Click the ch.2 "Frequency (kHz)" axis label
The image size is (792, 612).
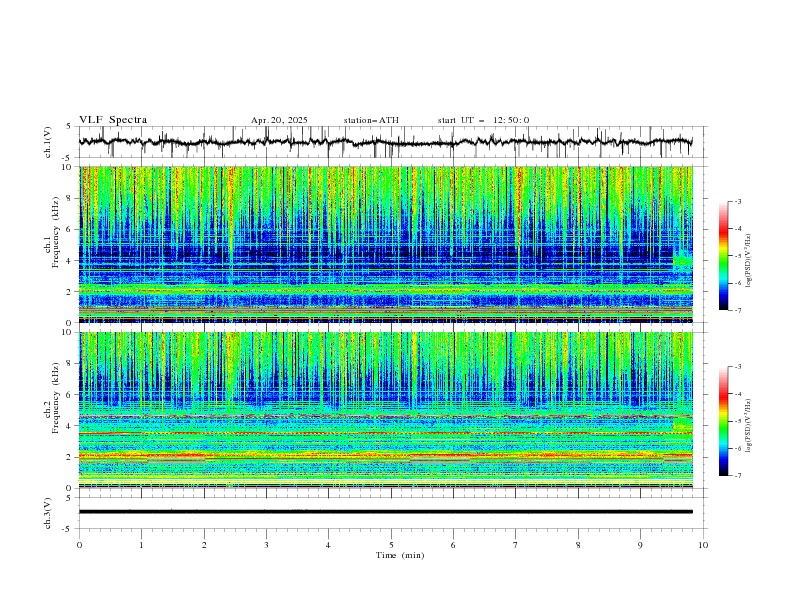(x=56, y=398)
